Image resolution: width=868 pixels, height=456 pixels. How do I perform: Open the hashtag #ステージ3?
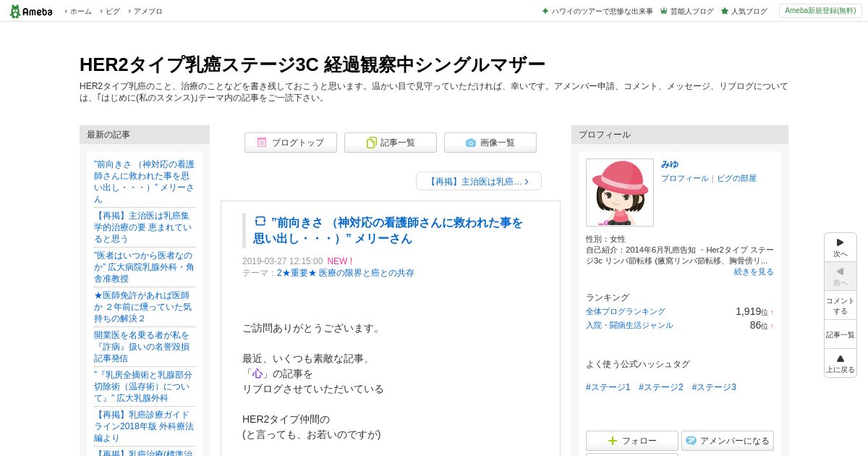coord(714,387)
